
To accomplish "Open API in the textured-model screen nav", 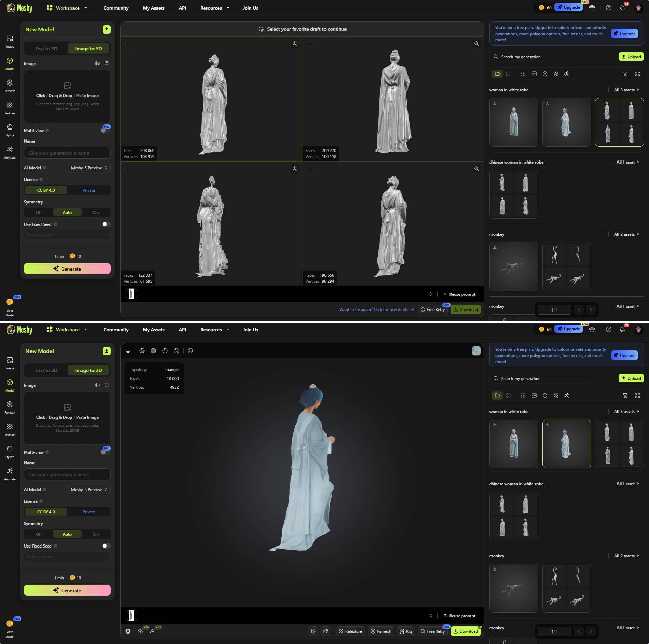I will pyautogui.click(x=182, y=330).
